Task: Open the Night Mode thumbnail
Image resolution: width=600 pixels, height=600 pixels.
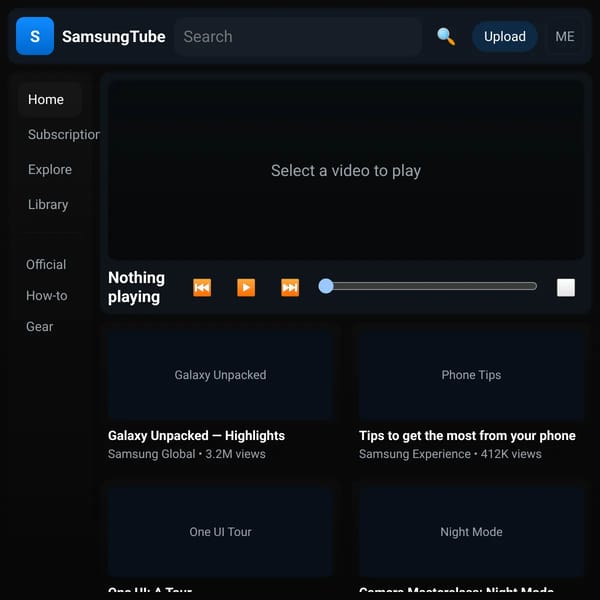Action: (x=471, y=532)
